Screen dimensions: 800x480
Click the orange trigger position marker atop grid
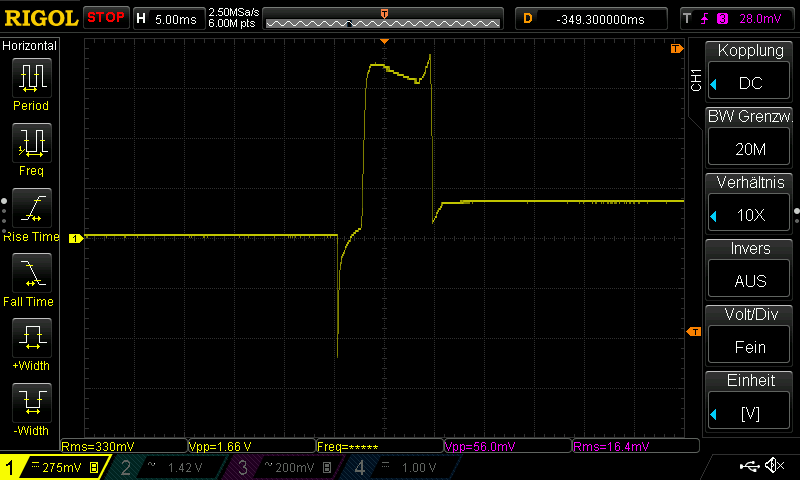[384, 41]
